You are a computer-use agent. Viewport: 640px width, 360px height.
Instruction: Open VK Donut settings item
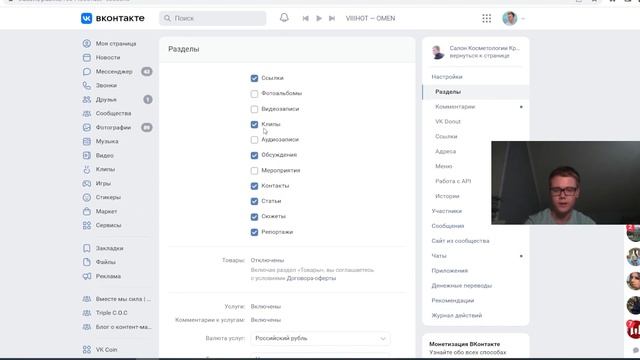[448, 122]
